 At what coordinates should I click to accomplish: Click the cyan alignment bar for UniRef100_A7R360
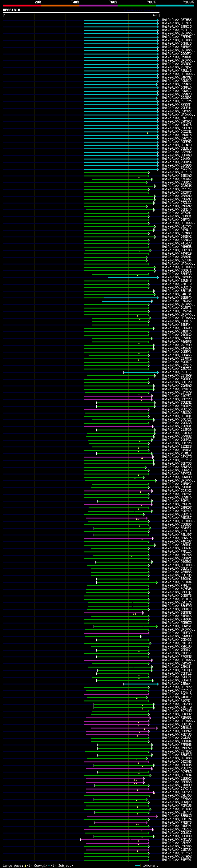click(128, 301)
